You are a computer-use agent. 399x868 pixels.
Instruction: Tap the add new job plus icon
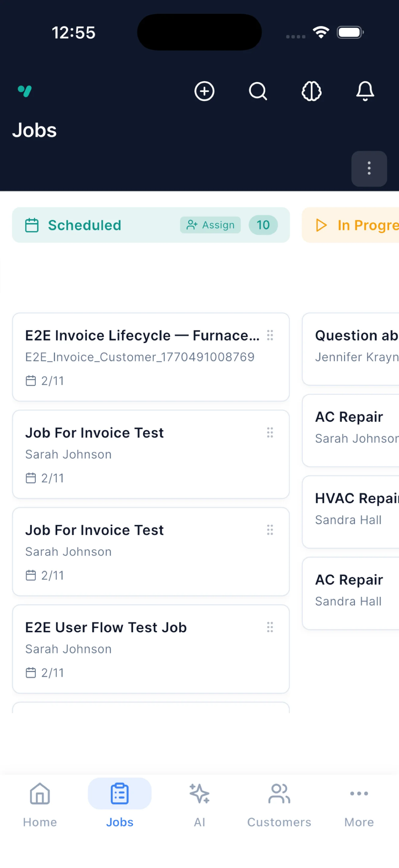coord(204,91)
